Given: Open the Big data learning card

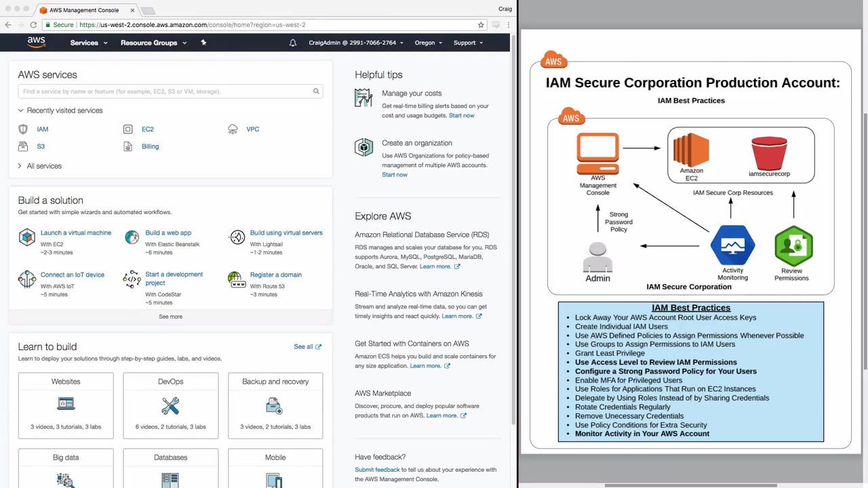Looking at the screenshot, I should coord(66,468).
